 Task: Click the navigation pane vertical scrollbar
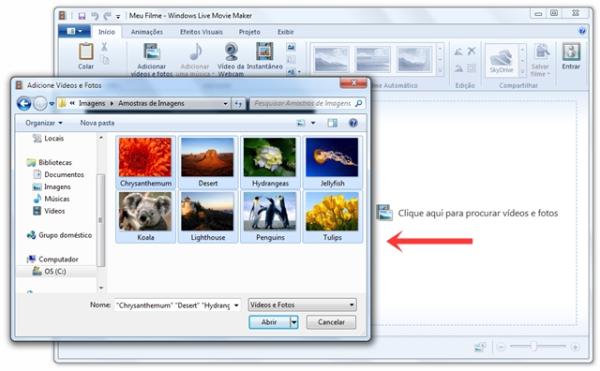pos(101,220)
